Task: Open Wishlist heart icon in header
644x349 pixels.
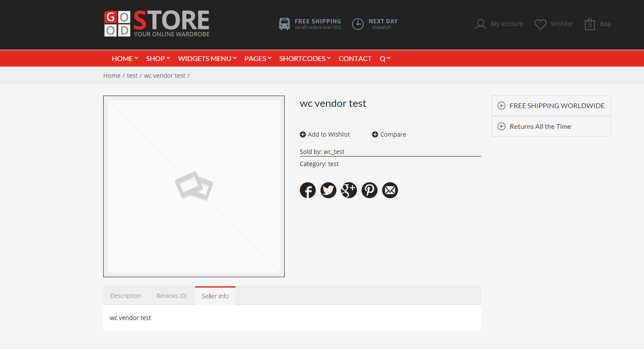Action: [x=540, y=24]
